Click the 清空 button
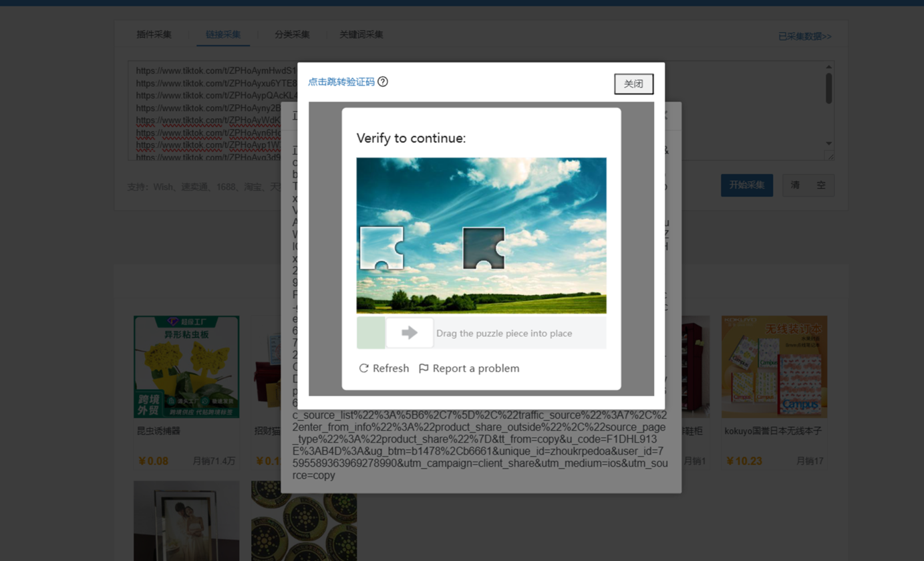This screenshot has height=561, width=924. 808,185
